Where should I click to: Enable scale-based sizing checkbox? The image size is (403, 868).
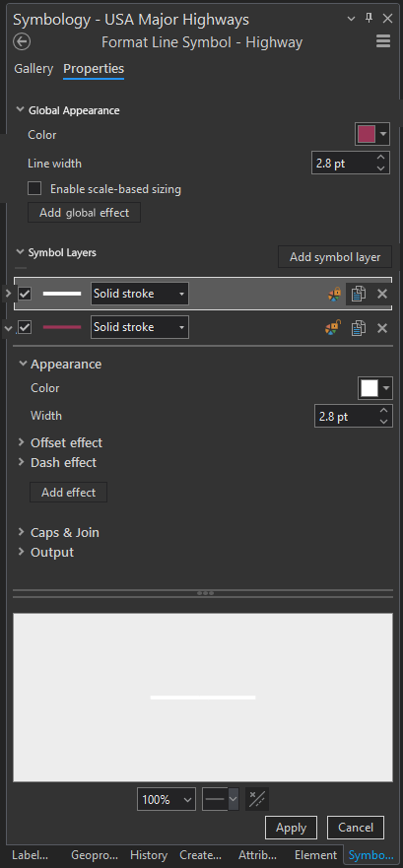click(x=34, y=189)
